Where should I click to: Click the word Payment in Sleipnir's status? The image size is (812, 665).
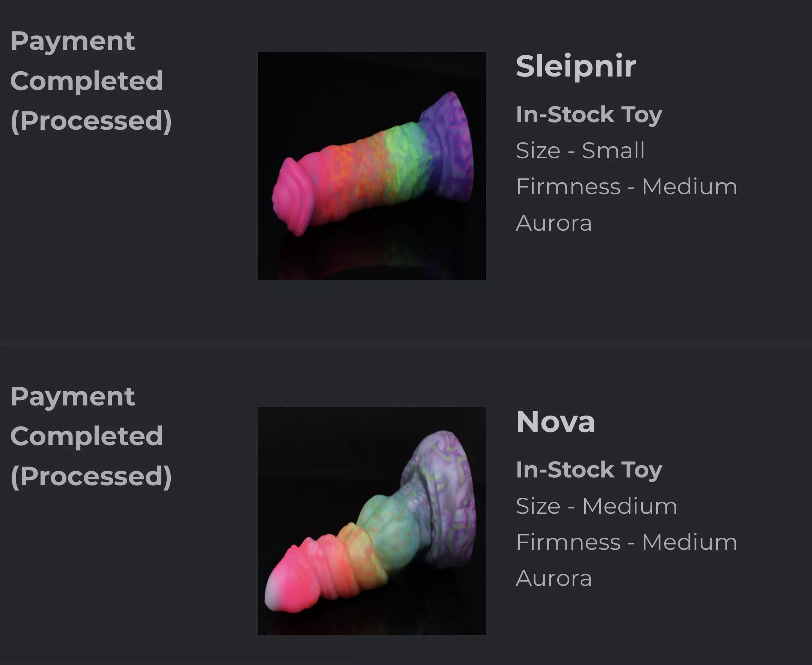coord(72,41)
